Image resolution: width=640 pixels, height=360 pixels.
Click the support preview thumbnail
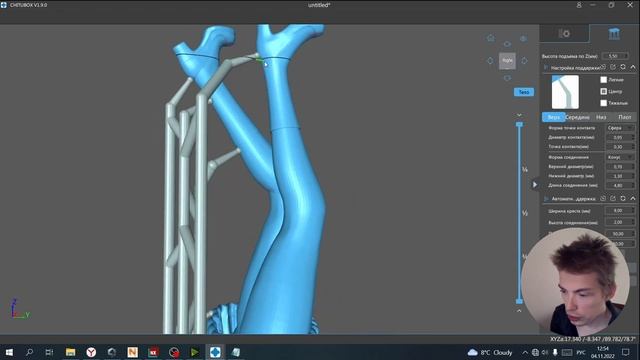pos(565,92)
